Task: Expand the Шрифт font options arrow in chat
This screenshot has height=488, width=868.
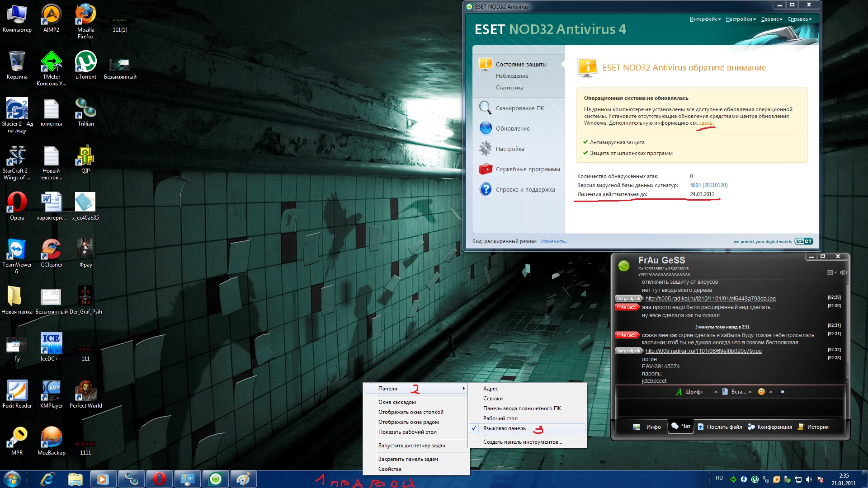Action: [716, 392]
